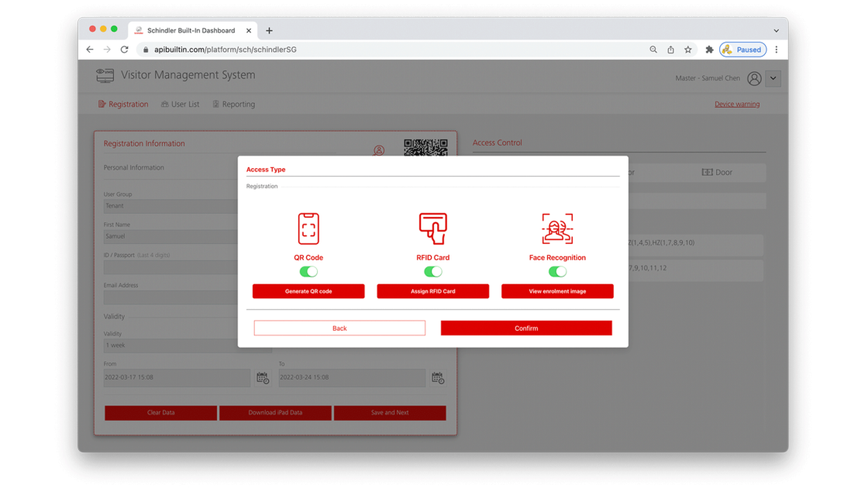
Task: Select the QR Code access type icon
Action: 308,228
